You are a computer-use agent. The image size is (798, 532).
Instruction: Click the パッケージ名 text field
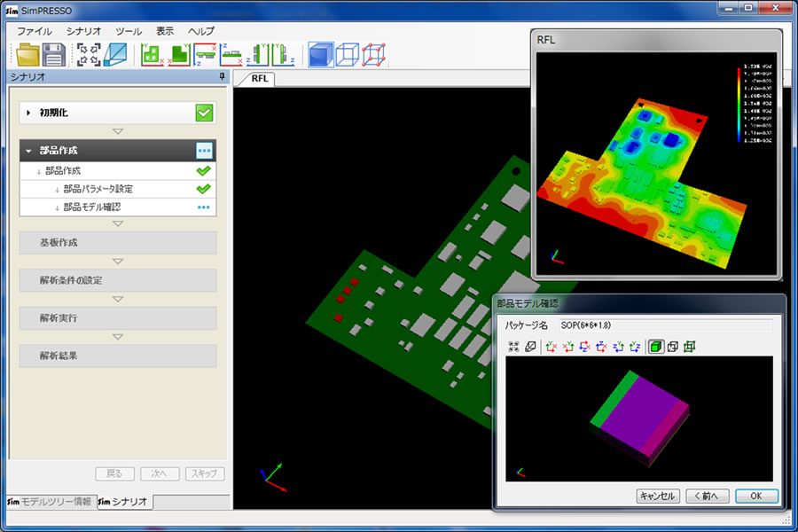point(665,325)
